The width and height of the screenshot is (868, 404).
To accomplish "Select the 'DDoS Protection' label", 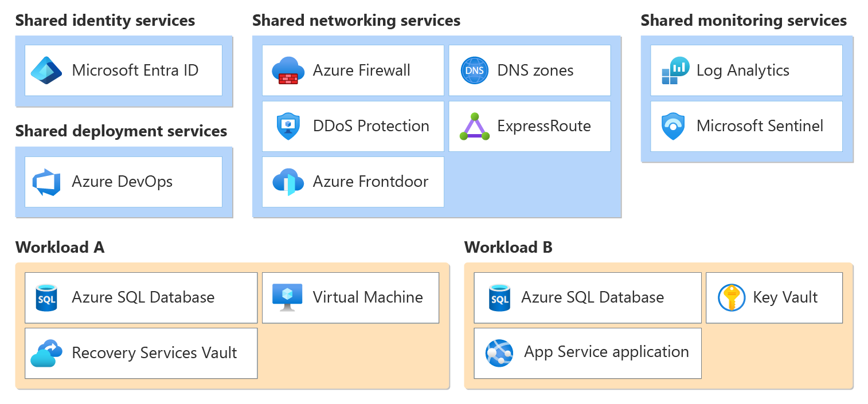I will click(371, 126).
